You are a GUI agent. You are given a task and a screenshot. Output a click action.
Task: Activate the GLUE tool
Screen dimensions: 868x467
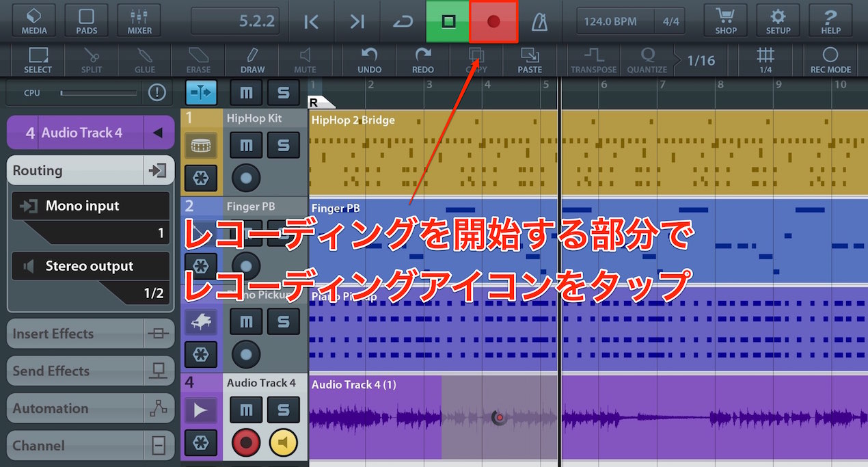point(144,60)
